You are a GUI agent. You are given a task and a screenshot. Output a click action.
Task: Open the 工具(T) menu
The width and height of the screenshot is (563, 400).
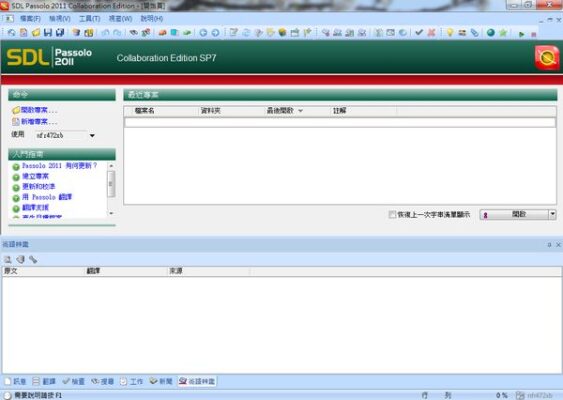(89, 19)
